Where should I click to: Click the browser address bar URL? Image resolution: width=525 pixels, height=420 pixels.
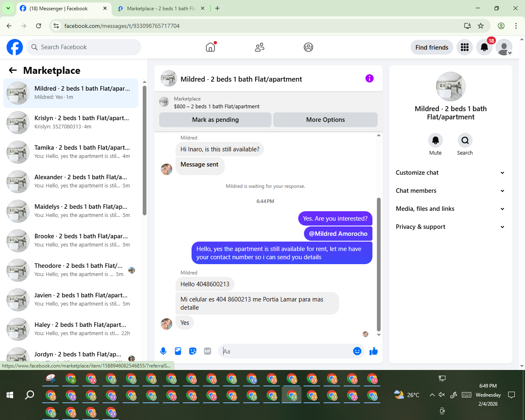pos(122,26)
